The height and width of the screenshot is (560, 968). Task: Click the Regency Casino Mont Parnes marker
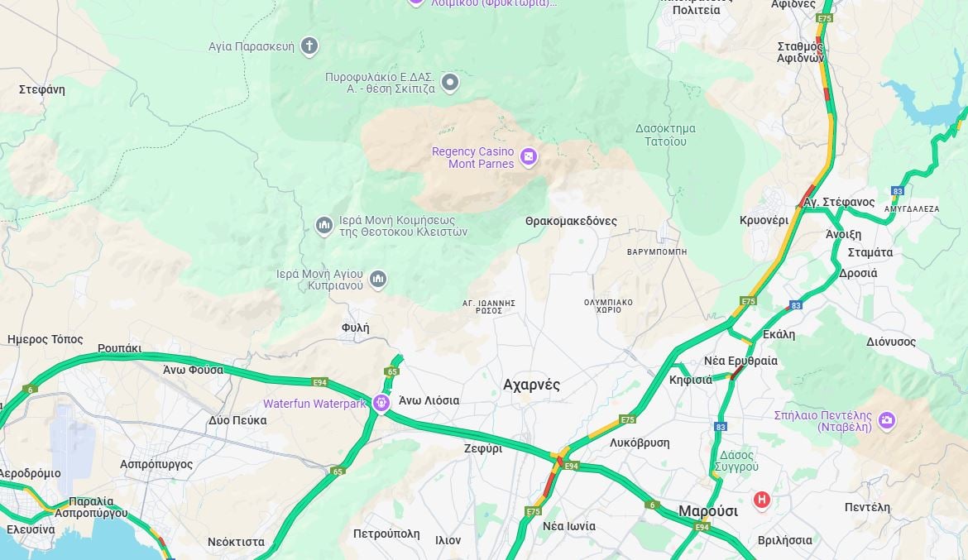pos(529,157)
